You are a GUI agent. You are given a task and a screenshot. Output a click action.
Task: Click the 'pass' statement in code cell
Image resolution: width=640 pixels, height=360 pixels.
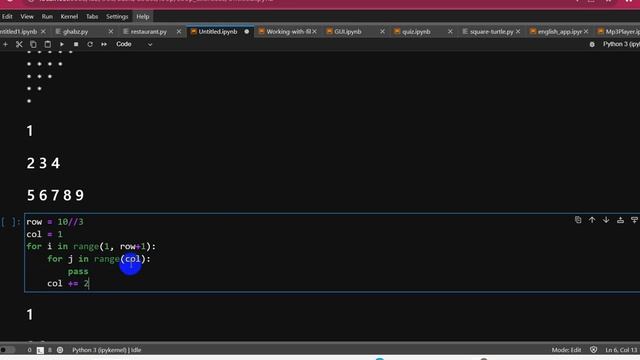78,271
